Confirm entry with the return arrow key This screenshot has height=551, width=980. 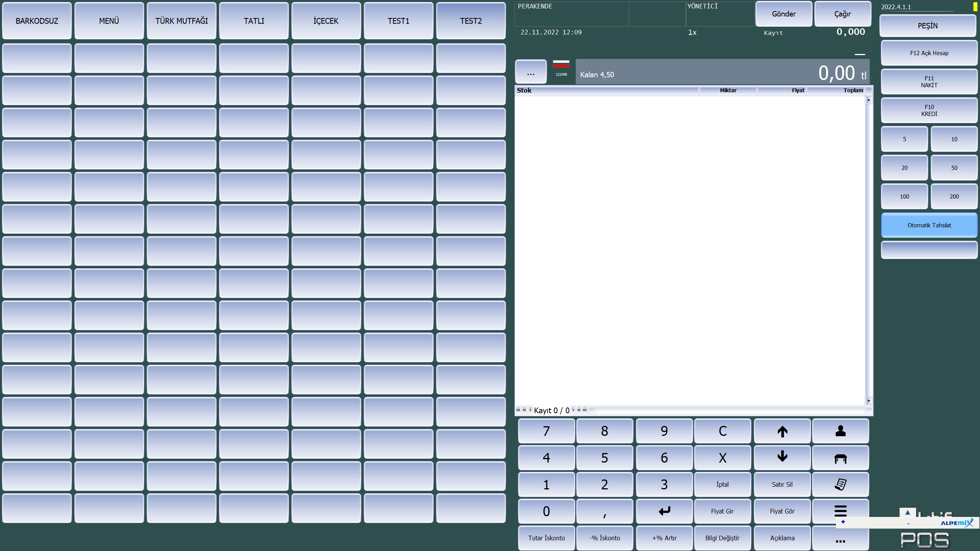[664, 511]
